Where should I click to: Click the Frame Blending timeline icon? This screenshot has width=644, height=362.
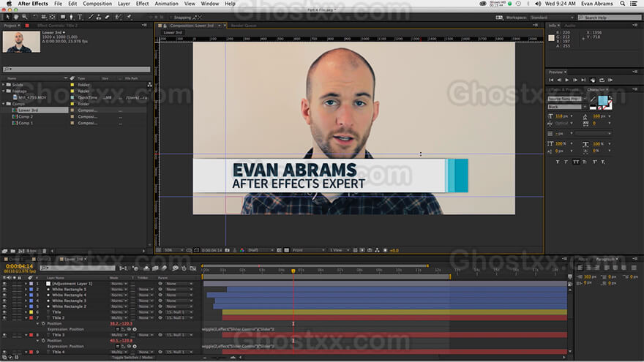coord(155,268)
